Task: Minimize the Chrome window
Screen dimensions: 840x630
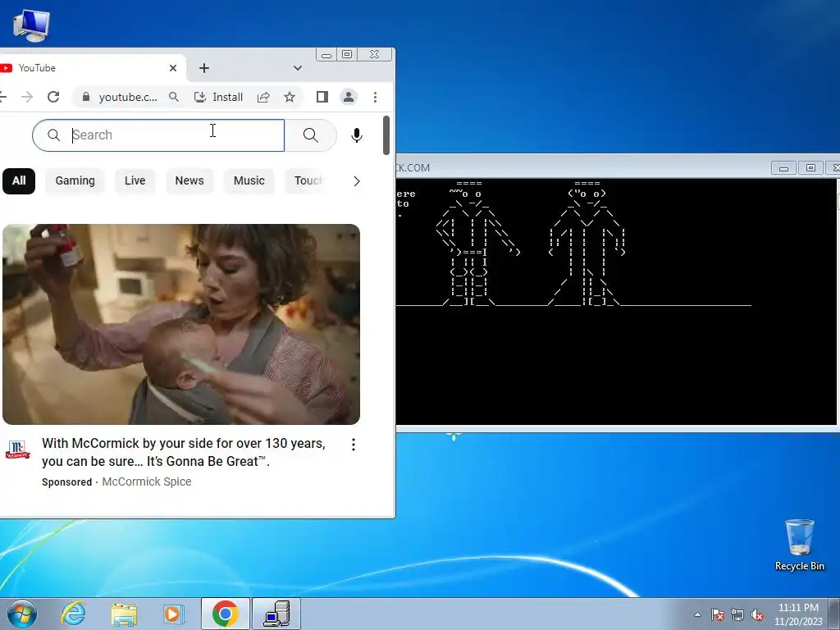Action: (x=326, y=54)
